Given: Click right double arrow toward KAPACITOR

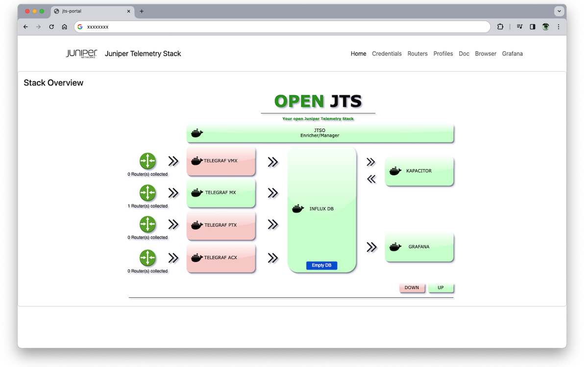Looking at the screenshot, I should (371, 162).
